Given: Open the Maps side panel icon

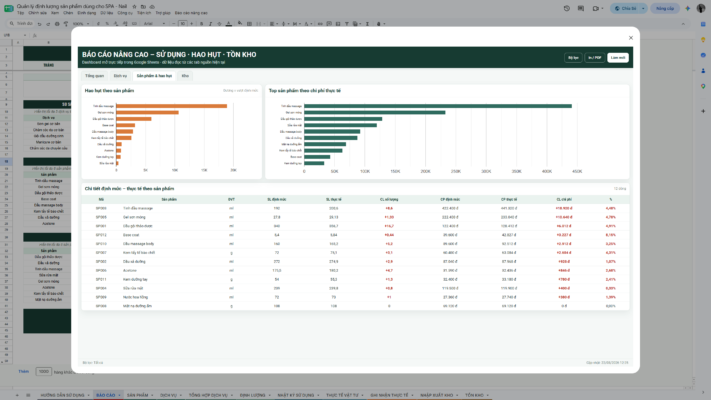Looking at the screenshot, I should click(703, 86).
